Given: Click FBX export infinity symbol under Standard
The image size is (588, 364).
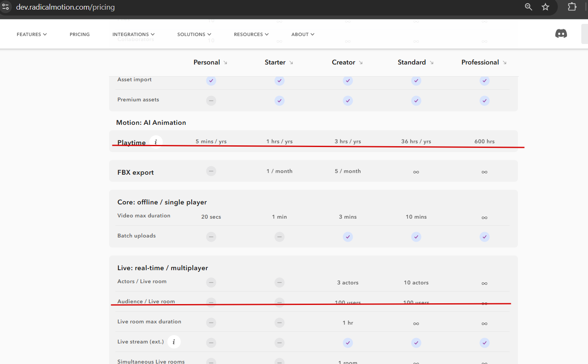Looking at the screenshot, I should 416,172.
